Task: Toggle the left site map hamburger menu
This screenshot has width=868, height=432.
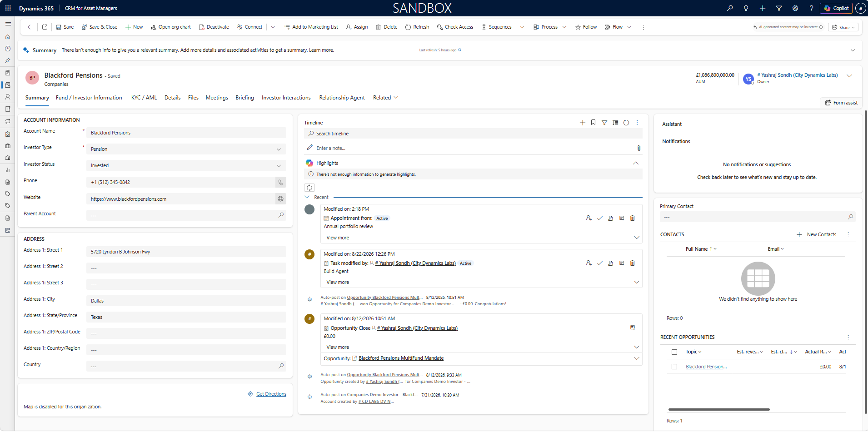Action: (8, 24)
